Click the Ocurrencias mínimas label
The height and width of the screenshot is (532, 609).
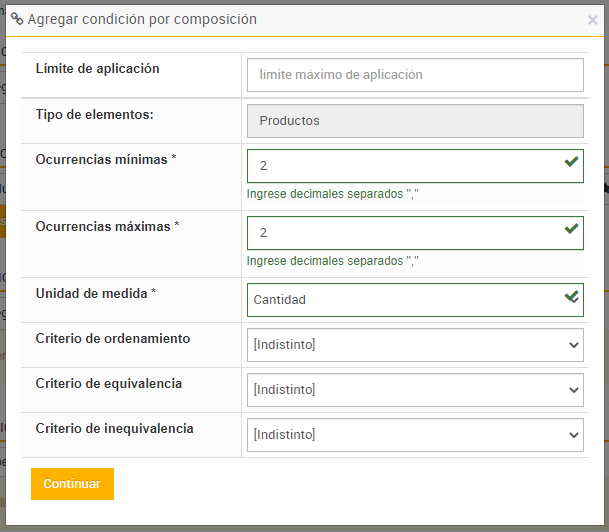coord(106,159)
